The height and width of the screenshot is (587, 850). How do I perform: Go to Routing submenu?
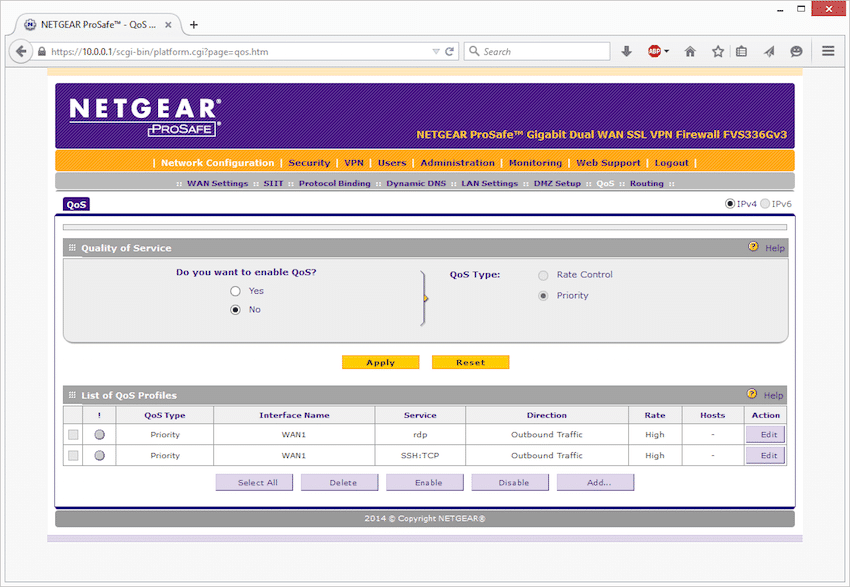click(x=646, y=183)
